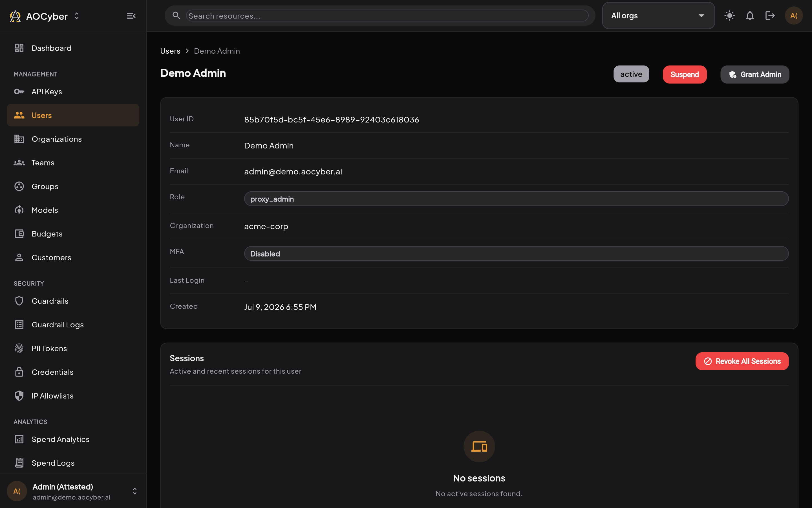
Task: Click the IP Allowlists shield icon
Action: click(x=19, y=396)
